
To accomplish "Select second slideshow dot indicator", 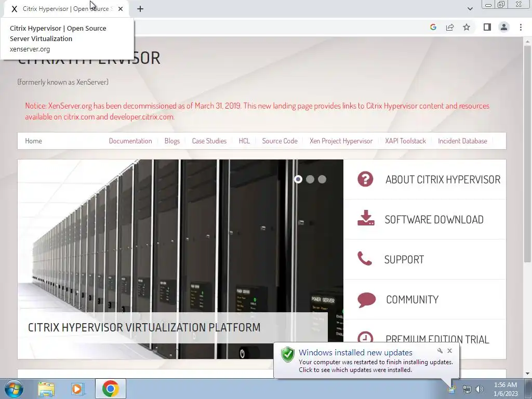I will click(x=310, y=179).
